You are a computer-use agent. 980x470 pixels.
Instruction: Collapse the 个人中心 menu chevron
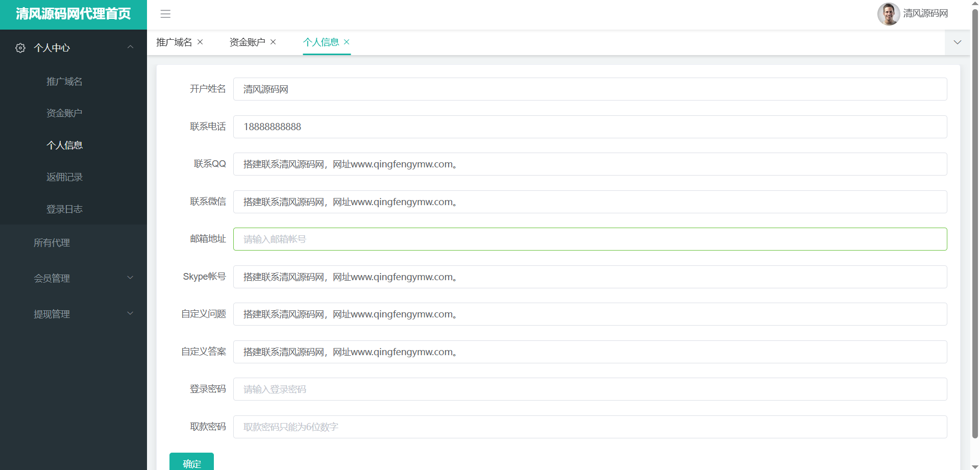tap(130, 47)
